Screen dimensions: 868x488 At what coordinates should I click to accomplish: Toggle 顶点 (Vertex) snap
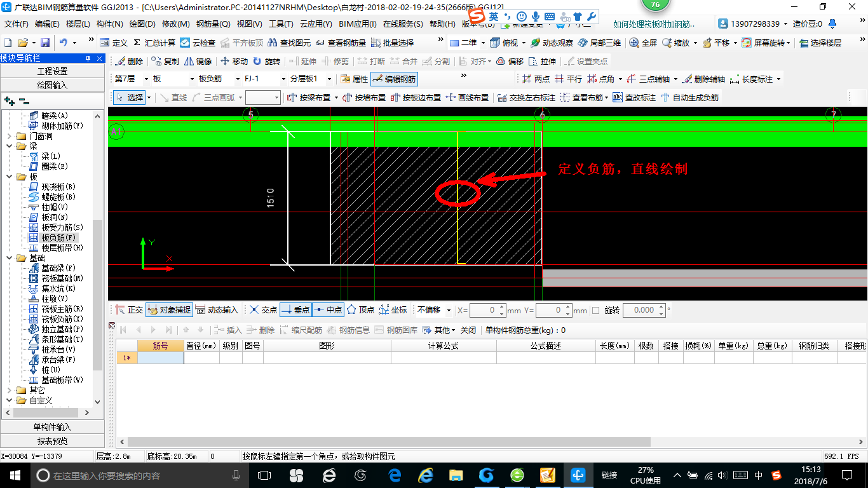coord(360,310)
